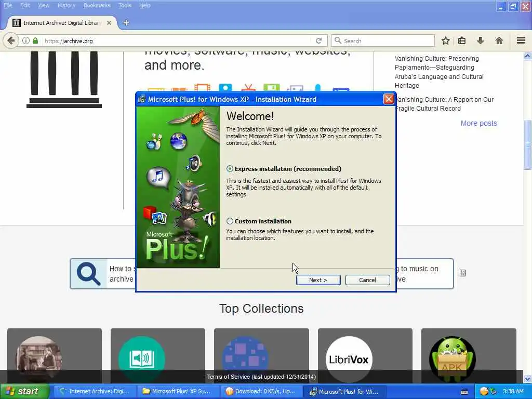Reload the archive.org page
The height and width of the screenshot is (399, 532).
point(318,41)
